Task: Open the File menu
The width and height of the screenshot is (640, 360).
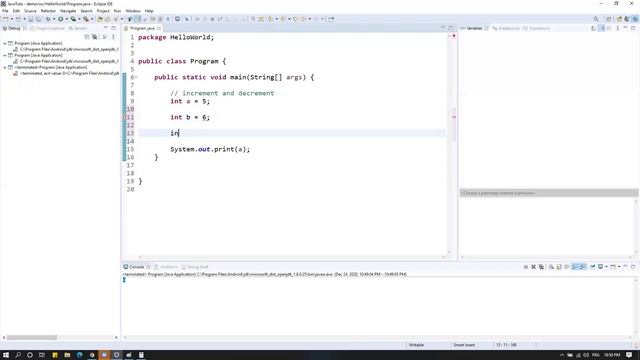Action: (x=5, y=11)
